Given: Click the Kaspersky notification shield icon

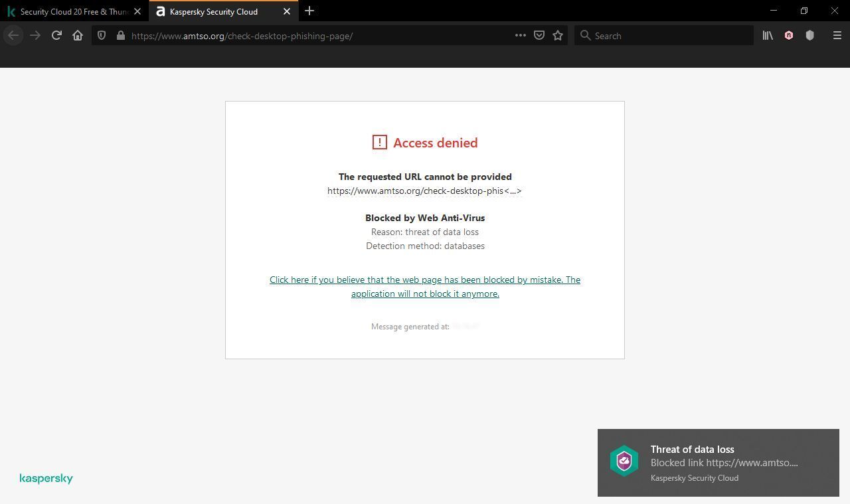Looking at the screenshot, I should pos(624,461).
